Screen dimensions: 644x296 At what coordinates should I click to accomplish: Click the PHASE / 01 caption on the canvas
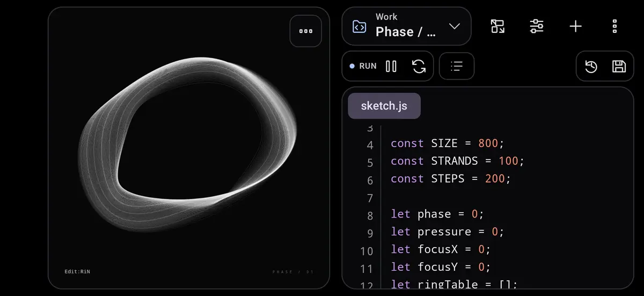pos(293,272)
